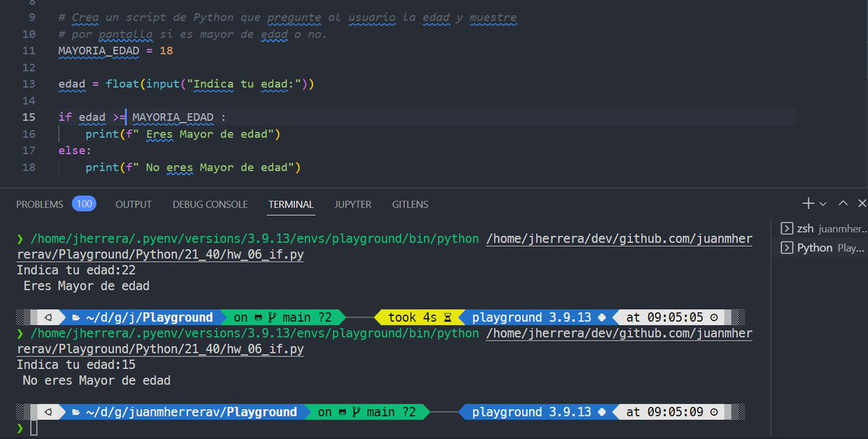Click the comment starting '# Crea un script'

pyautogui.click(x=288, y=17)
